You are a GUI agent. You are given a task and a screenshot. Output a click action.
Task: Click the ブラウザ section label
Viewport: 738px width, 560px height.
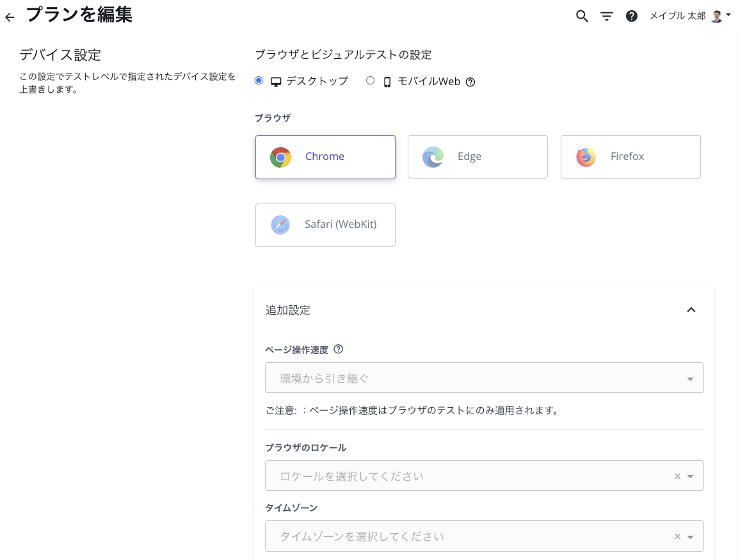point(273,118)
